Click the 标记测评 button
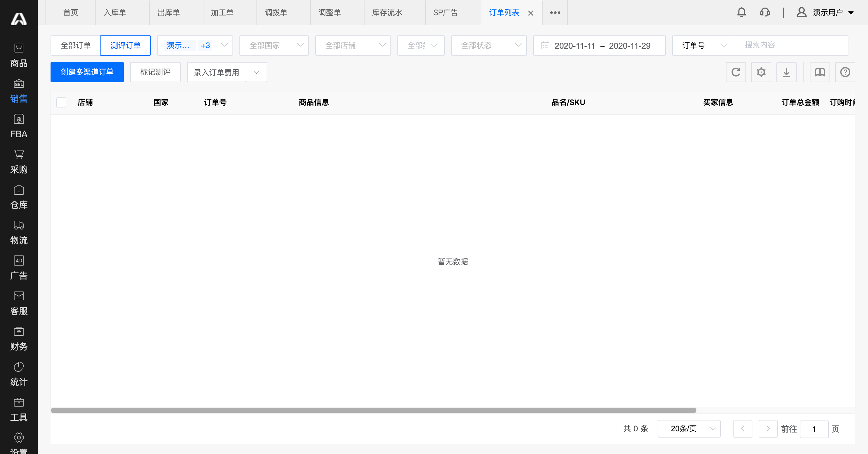Viewport: 868px width, 454px height. [x=155, y=72]
